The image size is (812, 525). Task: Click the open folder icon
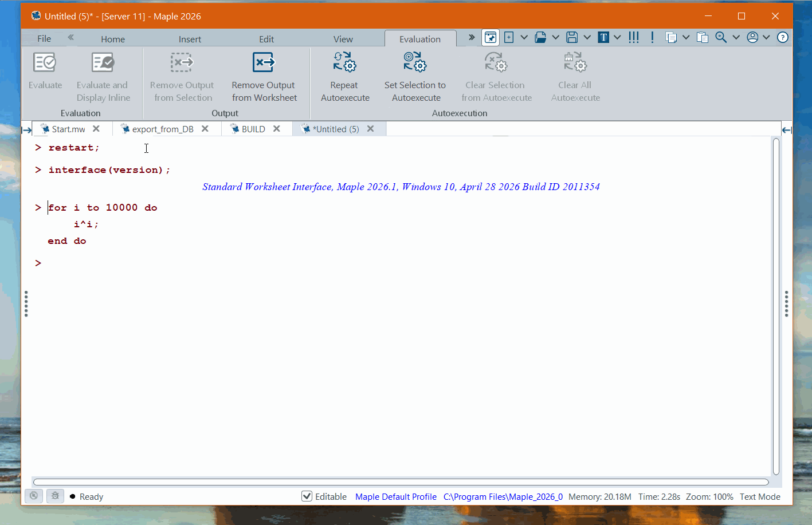tap(540, 38)
